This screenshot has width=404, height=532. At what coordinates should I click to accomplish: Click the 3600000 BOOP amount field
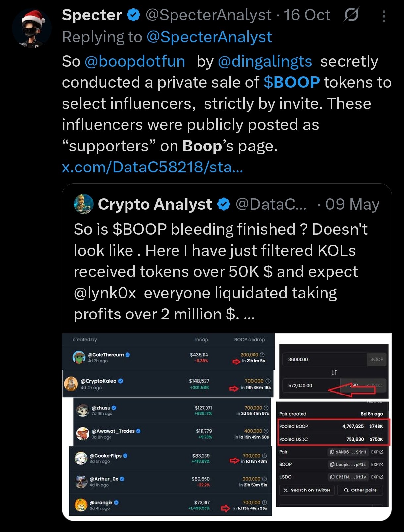[x=324, y=359]
